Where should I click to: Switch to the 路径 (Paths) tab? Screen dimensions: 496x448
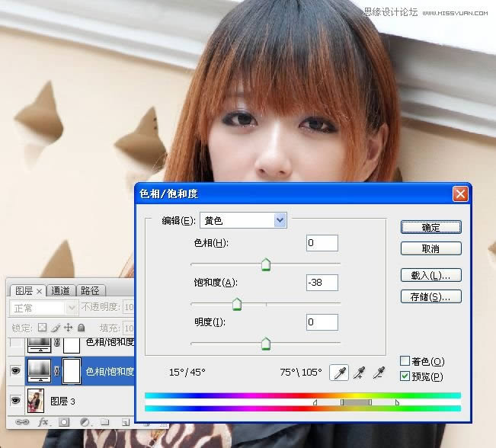[x=90, y=290]
